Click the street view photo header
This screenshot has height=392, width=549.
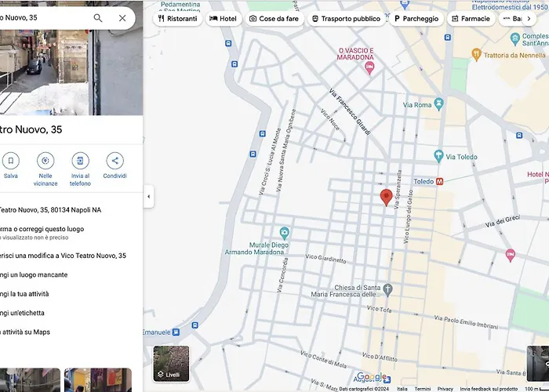click(x=71, y=72)
